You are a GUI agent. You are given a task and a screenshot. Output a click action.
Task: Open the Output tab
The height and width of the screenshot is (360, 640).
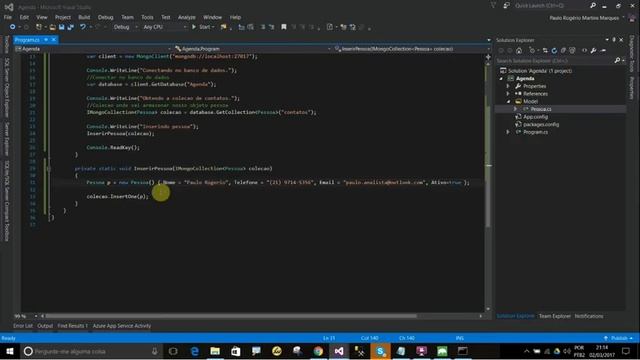click(x=45, y=326)
